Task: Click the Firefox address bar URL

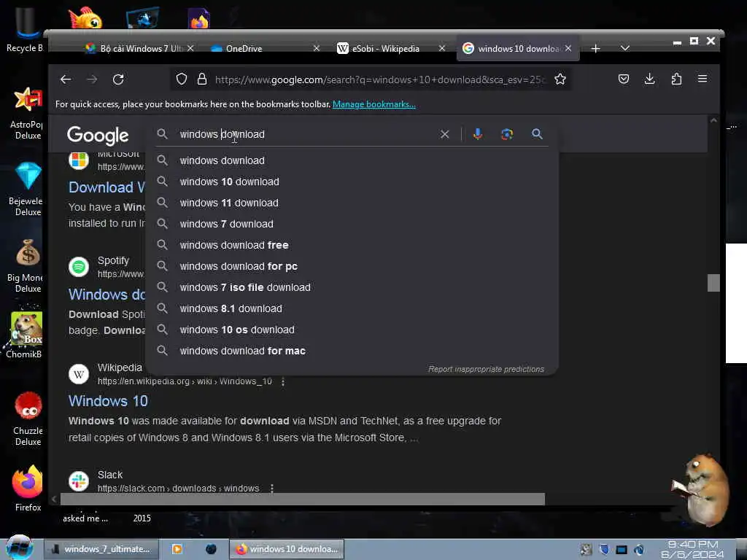Action: [x=379, y=79]
